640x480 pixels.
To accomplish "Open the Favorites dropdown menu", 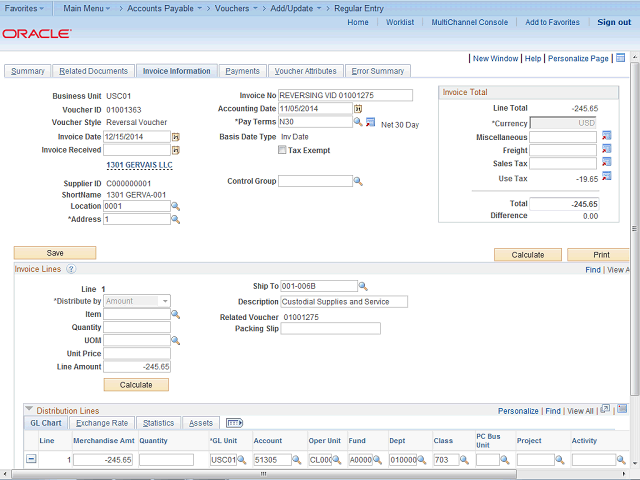I will coord(25,7).
